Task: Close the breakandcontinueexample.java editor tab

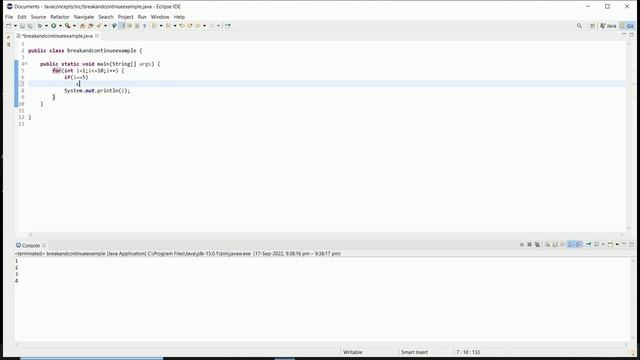Action: click(97, 36)
